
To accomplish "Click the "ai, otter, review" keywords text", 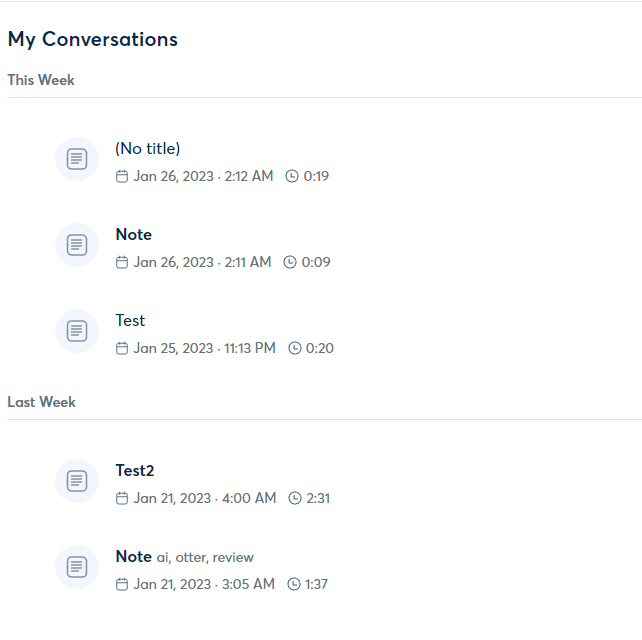I will [x=205, y=558].
